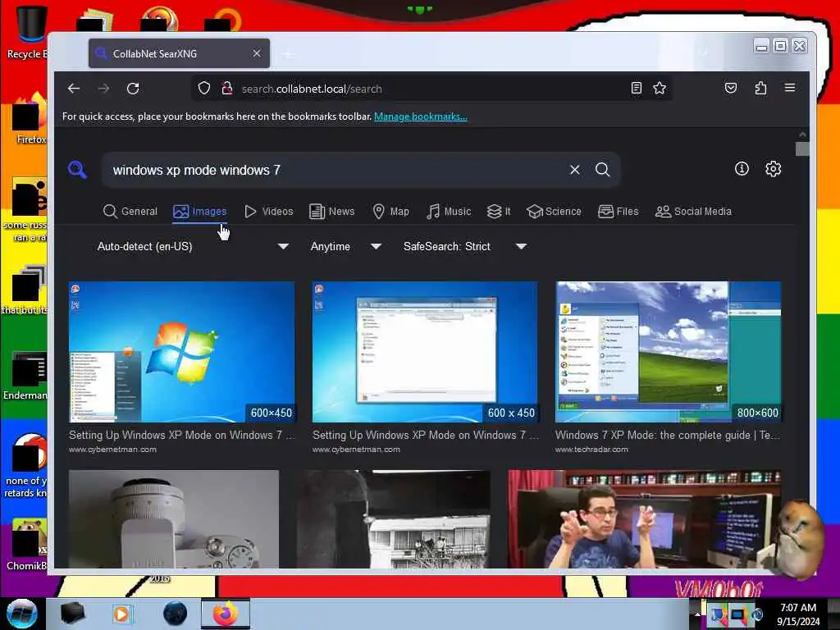The image size is (840, 630).
Task: Click the insecure connection padlock icon
Action: pos(226,89)
